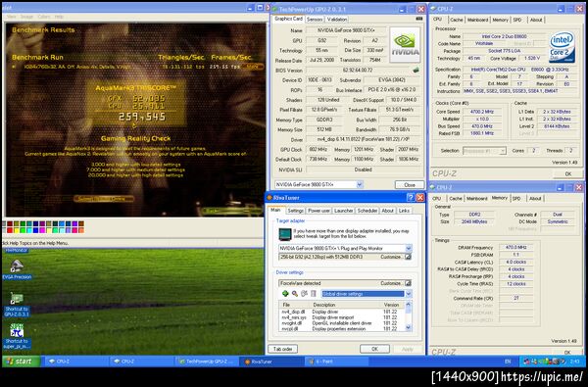Click the AquaMark More button

click(252, 67)
